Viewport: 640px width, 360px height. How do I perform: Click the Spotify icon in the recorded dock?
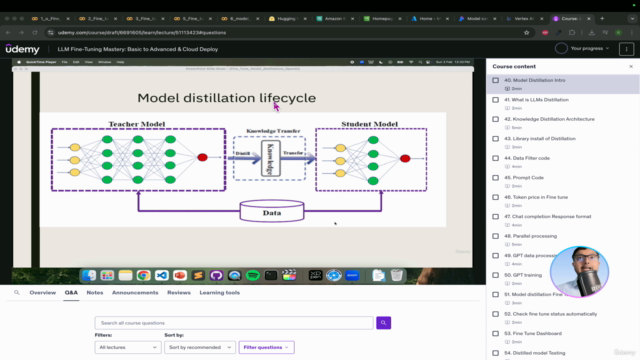(253, 276)
